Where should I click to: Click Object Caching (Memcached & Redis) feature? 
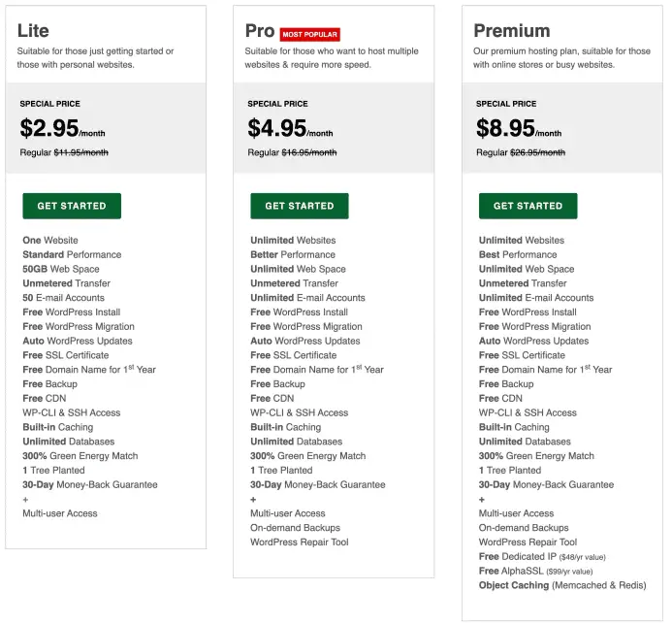(562, 585)
